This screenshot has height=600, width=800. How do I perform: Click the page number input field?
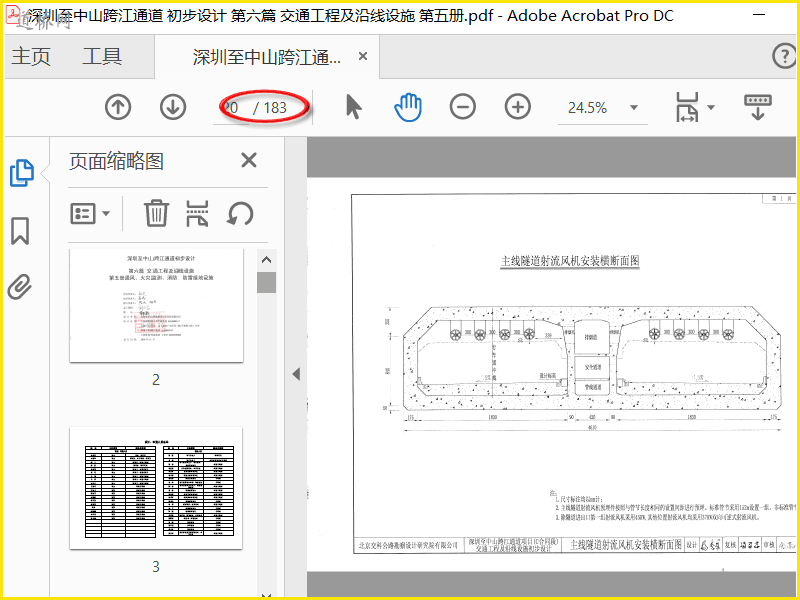232,108
